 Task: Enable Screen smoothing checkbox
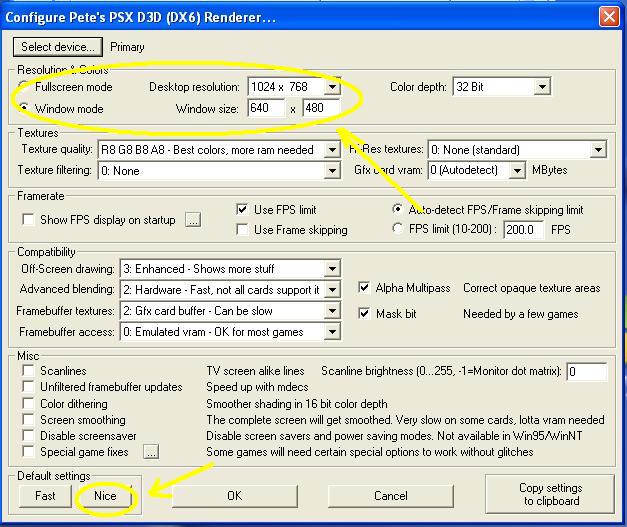pyautogui.click(x=28, y=419)
